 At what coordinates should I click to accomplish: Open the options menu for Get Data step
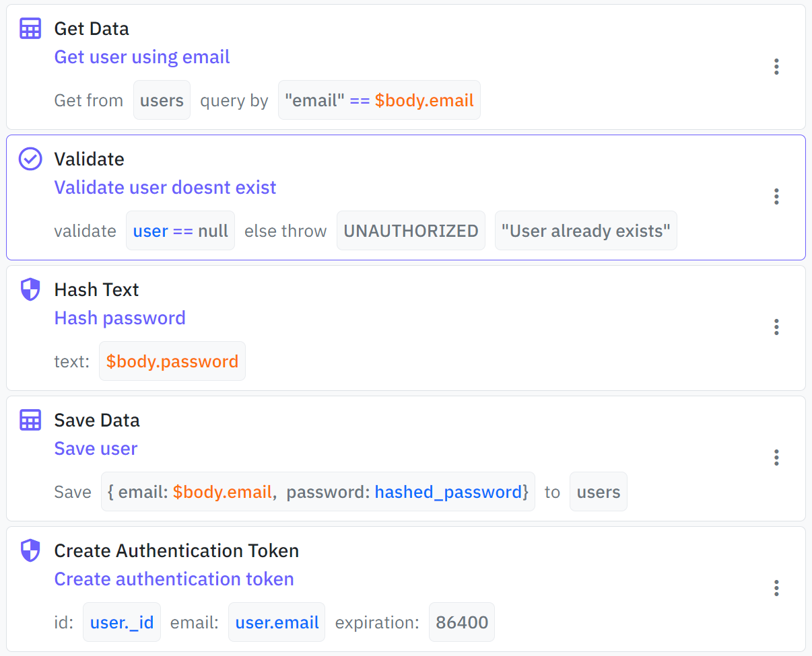[776, 67]
